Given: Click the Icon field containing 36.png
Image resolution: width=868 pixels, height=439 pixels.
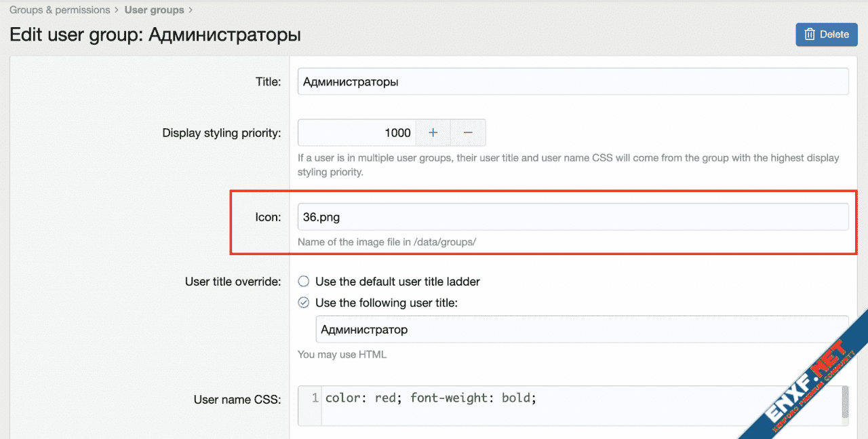Looking at the screenshot, I should [572, 217].
